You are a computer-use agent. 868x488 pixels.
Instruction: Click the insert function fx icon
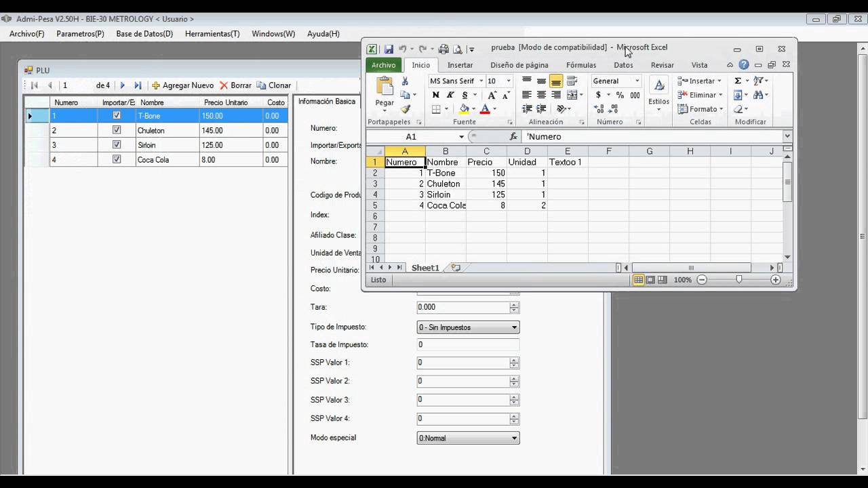(x=513, y=136)
